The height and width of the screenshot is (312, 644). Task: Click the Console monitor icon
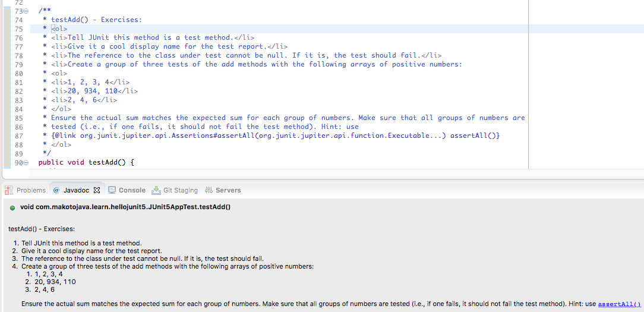[112, 190]
